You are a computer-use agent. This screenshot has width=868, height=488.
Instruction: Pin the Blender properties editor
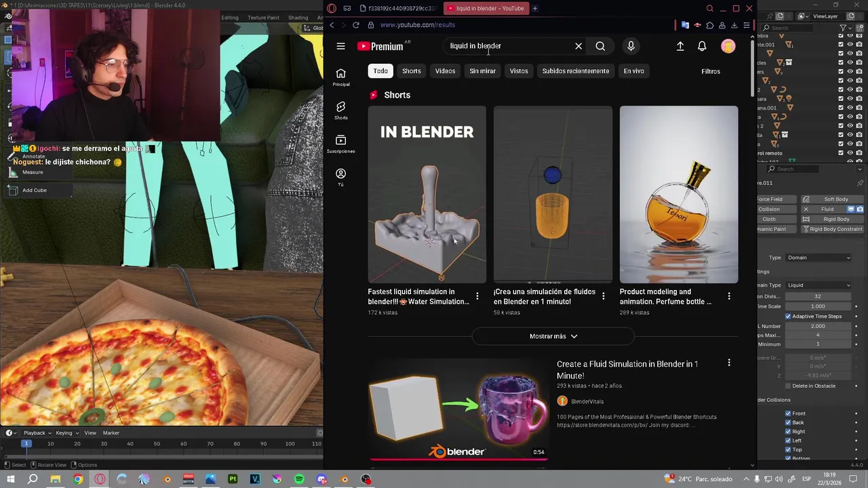[x=860, y=183]
